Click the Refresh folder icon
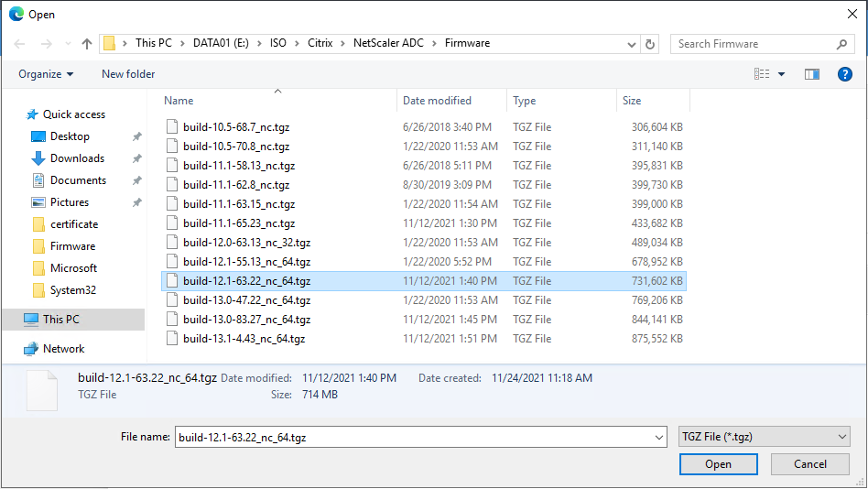The height and width of the screenshot is (489, 868). pyautogui.click(x=650, y=44)
